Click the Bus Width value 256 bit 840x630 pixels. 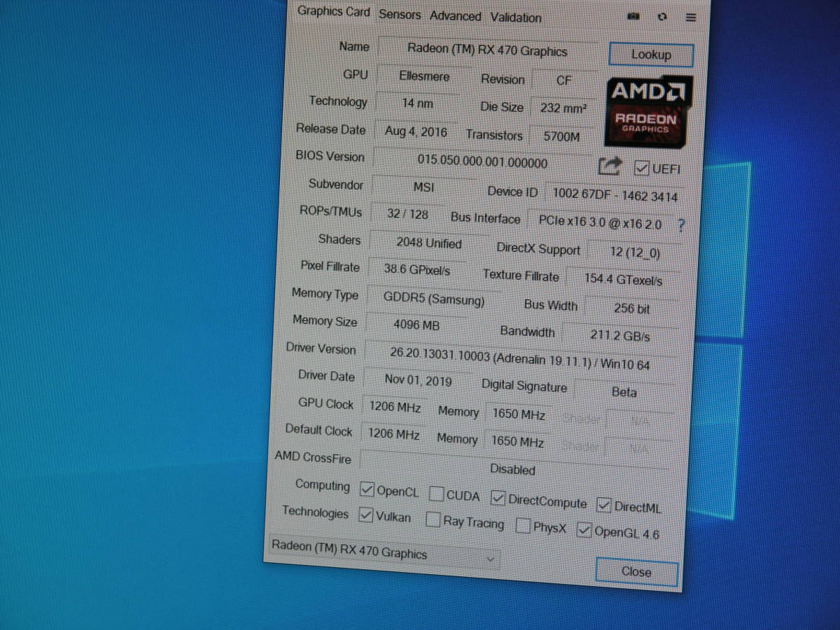pos(632,308)
